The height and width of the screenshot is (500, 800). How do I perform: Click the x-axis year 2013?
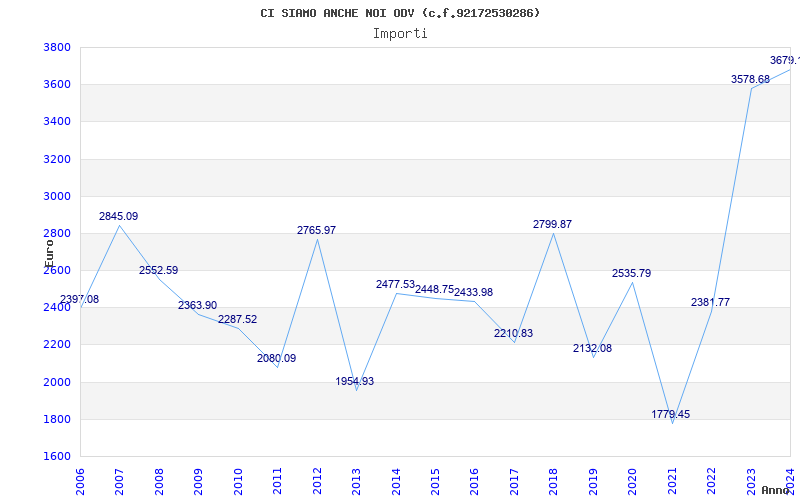(356, 482)
